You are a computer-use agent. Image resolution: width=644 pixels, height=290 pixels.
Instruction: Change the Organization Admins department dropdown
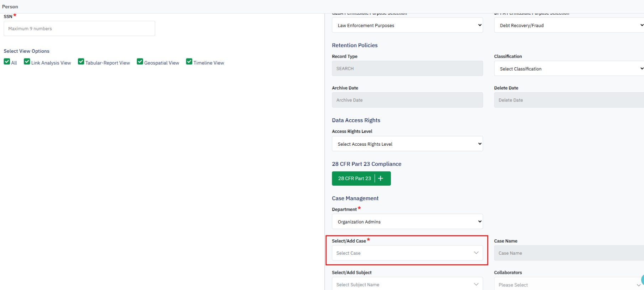coord(407,222)
